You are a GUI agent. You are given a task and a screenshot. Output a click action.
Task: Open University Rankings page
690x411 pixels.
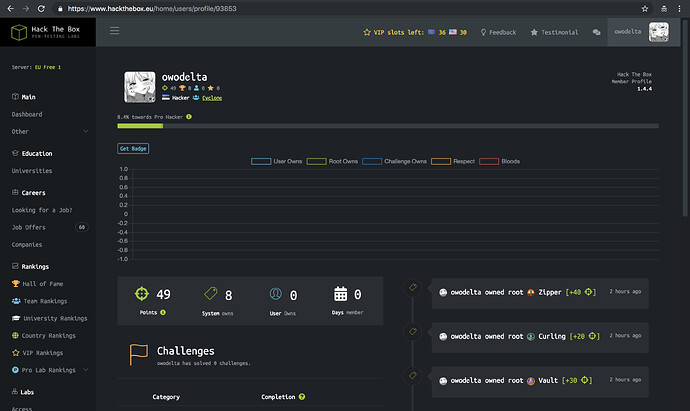55,318
